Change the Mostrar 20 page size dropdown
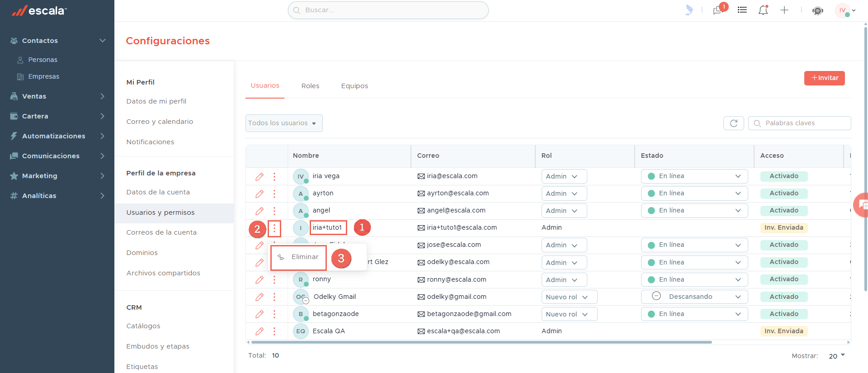 point(836,356)
